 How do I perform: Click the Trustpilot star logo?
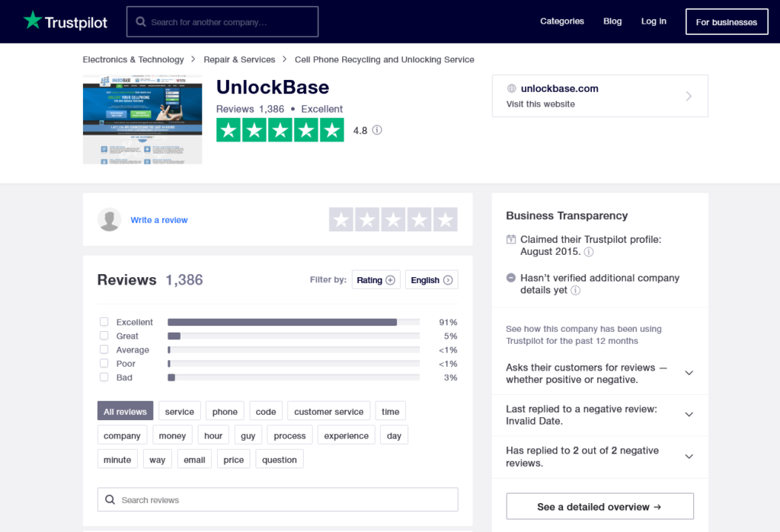coord(33,21)
